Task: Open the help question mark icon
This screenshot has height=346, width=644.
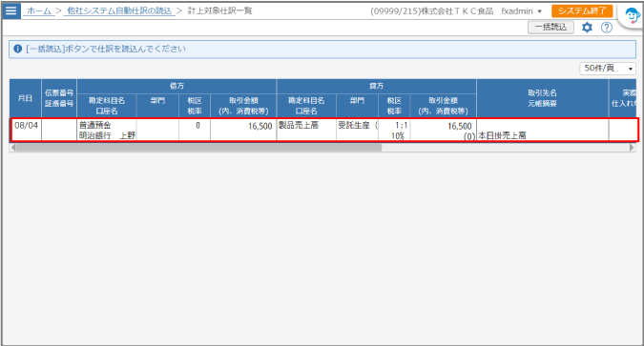Action: coord(607,28)
